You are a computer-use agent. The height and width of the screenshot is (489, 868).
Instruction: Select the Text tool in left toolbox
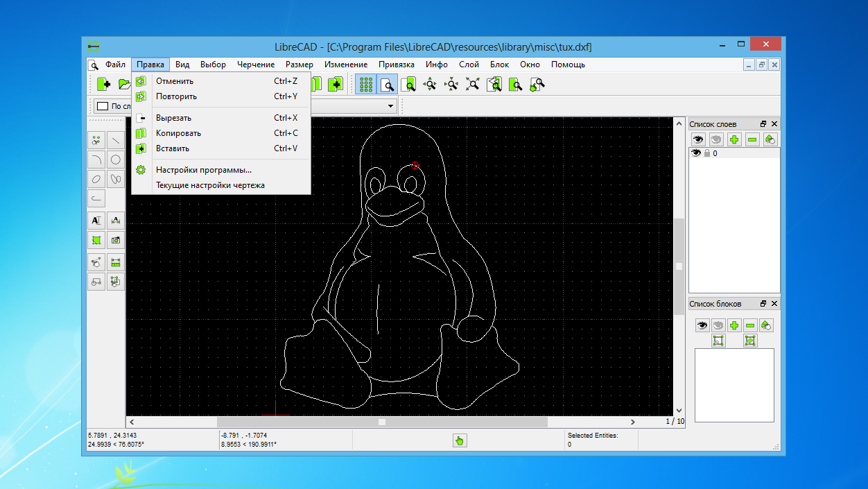click(96, 221)
